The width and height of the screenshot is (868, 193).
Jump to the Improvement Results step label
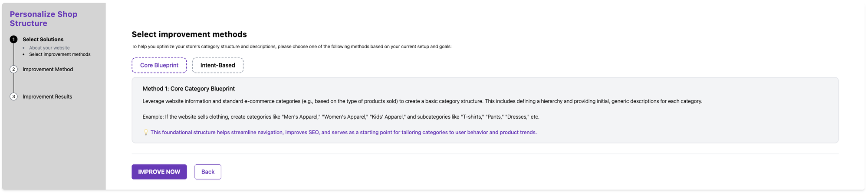47,97
